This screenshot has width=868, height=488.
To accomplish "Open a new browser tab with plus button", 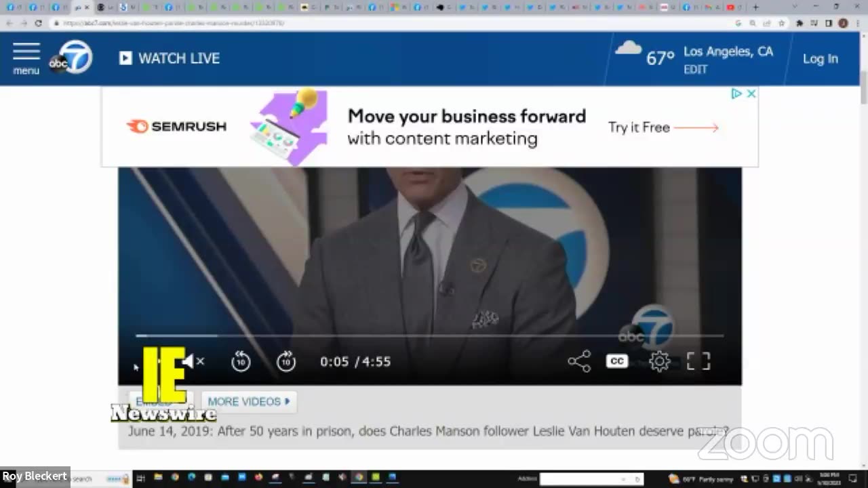I will click(756, 7).
